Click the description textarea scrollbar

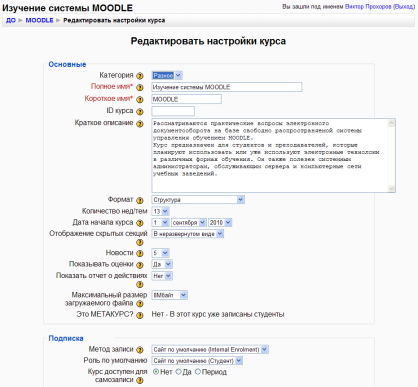391,156
